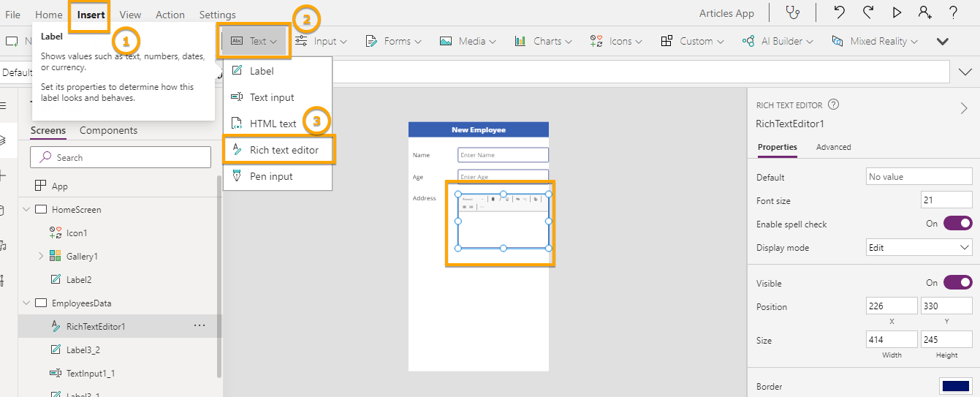Open the Custom dropdown
The width and height of the screenshot is (980, 397).
coord(692,41)
